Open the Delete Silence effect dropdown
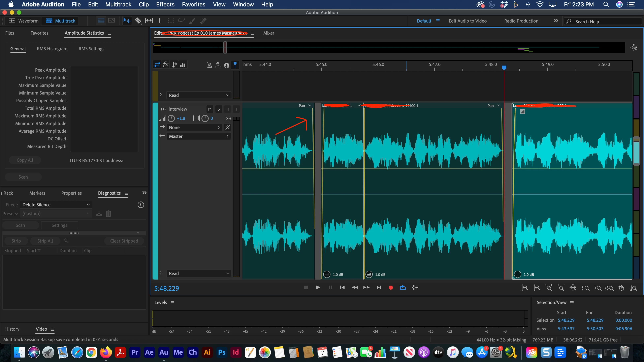Image resolution: width=644 pixels, height=362 pixels. tap(56, 205)
